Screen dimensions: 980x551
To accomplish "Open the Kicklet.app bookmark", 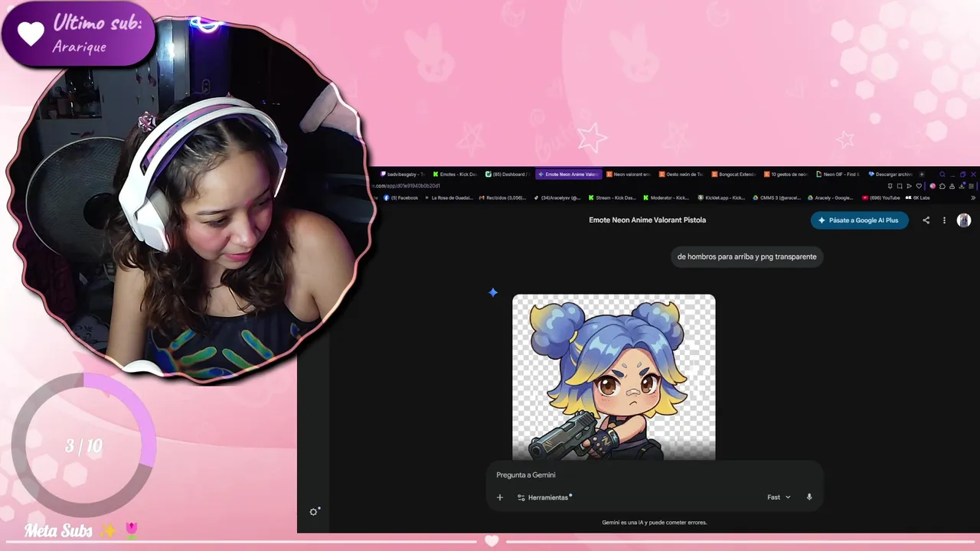I will [720, 198].
